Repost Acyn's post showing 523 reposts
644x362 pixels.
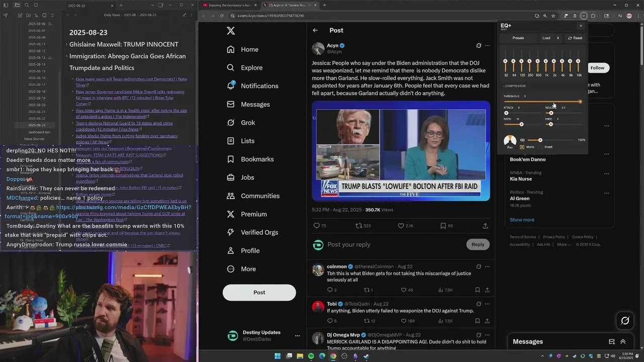(x=359, y=226)
